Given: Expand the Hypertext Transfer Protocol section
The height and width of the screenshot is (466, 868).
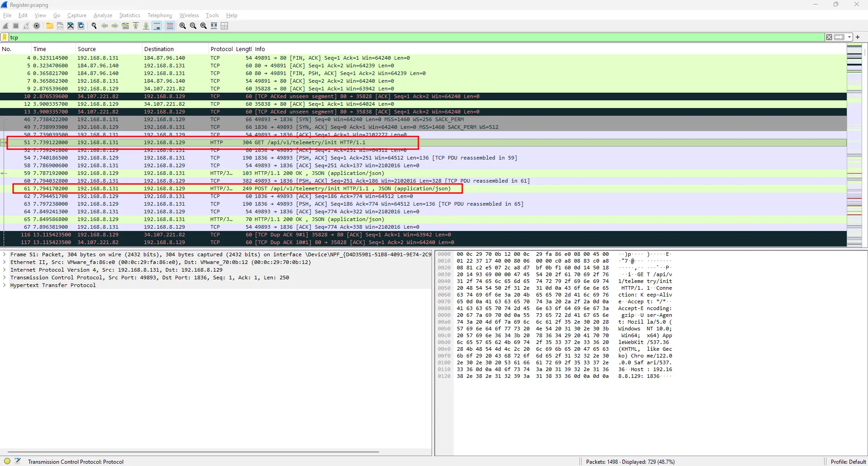Looking at the screenshot, I should click(5, 285).
